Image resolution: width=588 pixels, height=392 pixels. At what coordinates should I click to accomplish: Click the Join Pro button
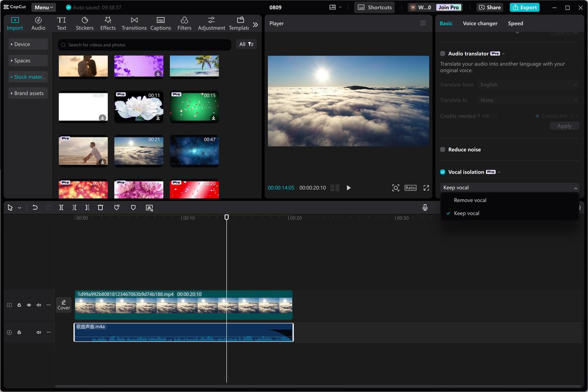tap(448, 7)
